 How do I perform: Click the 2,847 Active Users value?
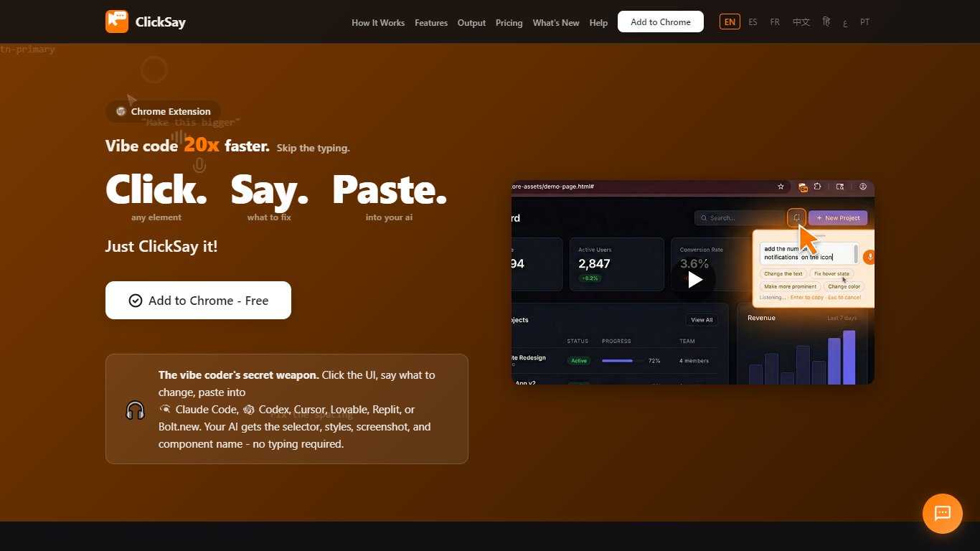tap(594, 264)
